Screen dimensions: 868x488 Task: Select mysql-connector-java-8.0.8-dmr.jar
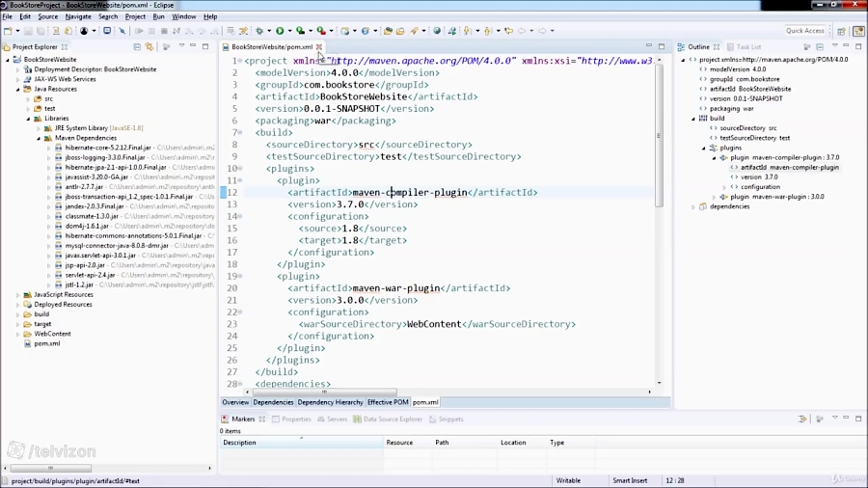pos(117,246)
